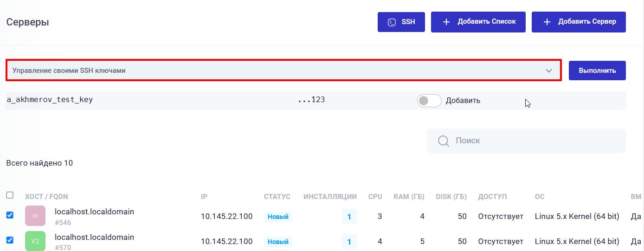This screenshot has width=644, height=251.
Task: Sort by СТАТУС column header
Action: (x=277, y=197)
